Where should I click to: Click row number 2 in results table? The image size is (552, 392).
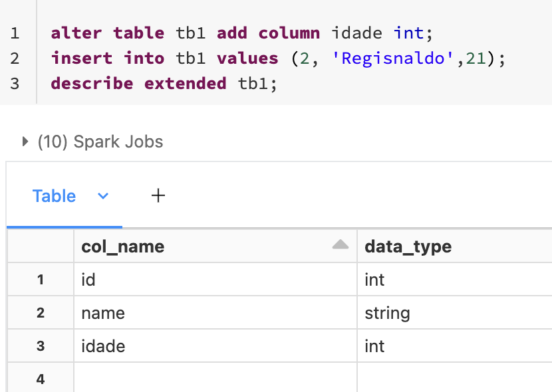pos(41,312)
